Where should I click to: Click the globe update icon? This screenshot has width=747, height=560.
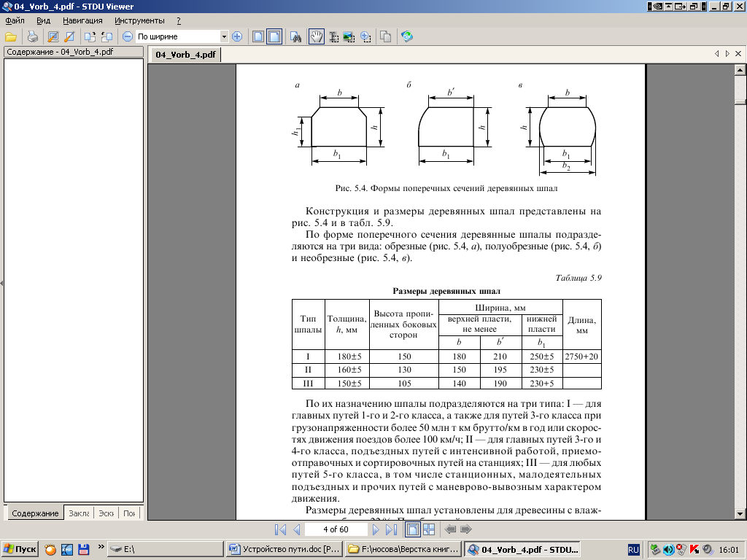(407, 36)
